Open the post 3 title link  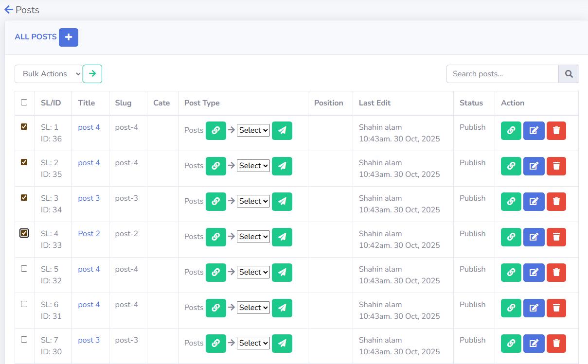[x=89, y=198]
